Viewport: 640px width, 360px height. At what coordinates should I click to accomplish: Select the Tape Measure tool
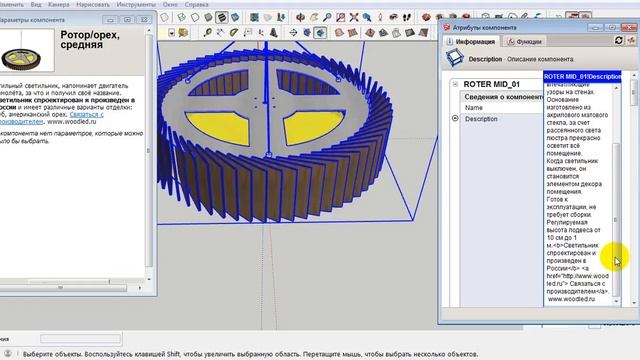coord(207,32)
